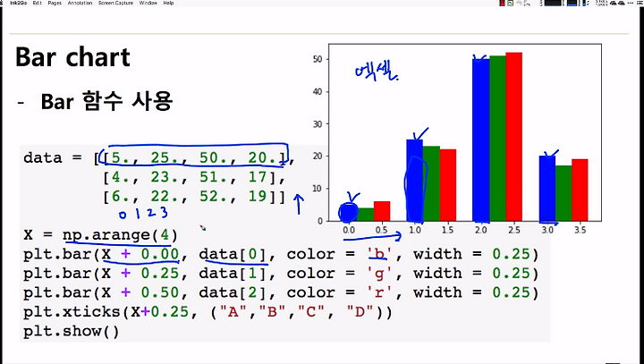Open the Help menu
The image size is (644, 364).
[x=168, y=3]
